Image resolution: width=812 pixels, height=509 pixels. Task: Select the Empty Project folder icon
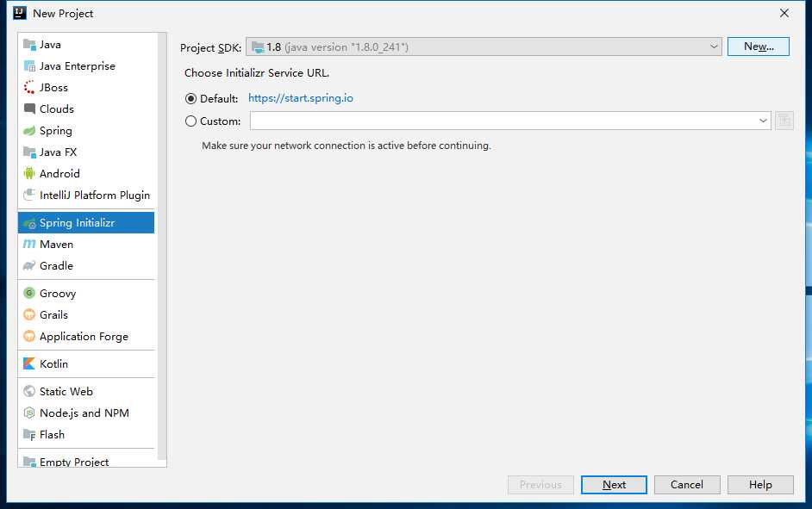click(29, 462)
